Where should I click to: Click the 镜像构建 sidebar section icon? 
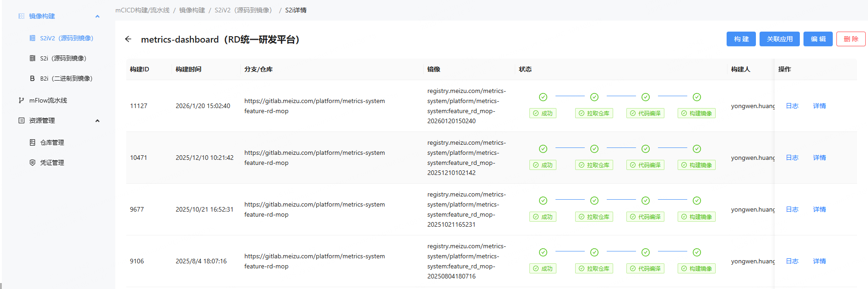22,16
